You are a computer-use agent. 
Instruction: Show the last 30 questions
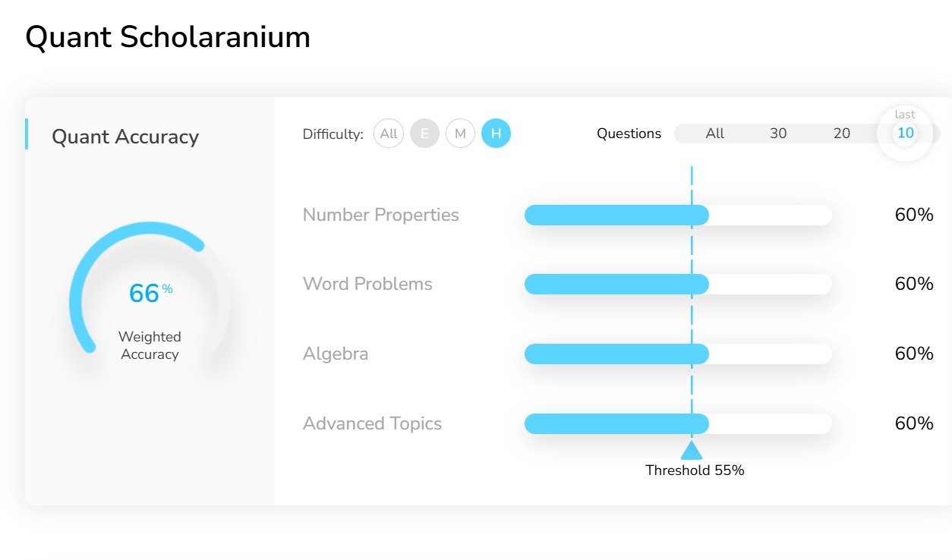coord(778,134)
